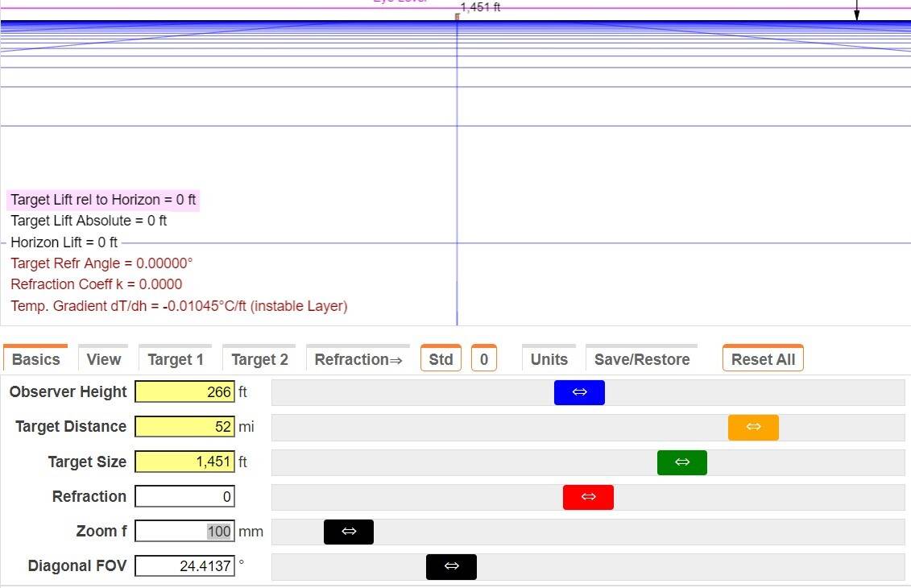Screen dimensions: 911x588
Task: Switch to the Basics tab
Action: tap(35, 359)
